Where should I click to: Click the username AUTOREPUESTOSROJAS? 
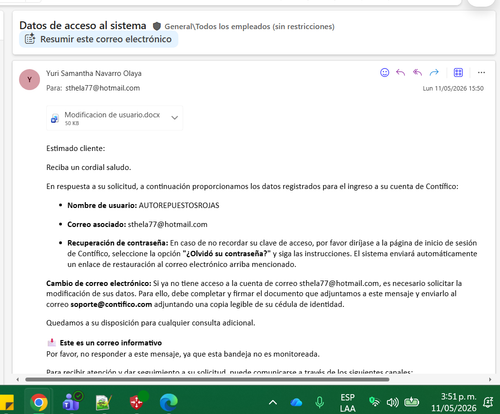(179, 205)
